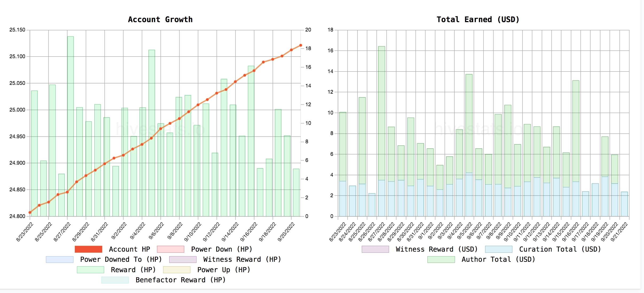Click the 24.800 y-axis value

click(17, 216)
